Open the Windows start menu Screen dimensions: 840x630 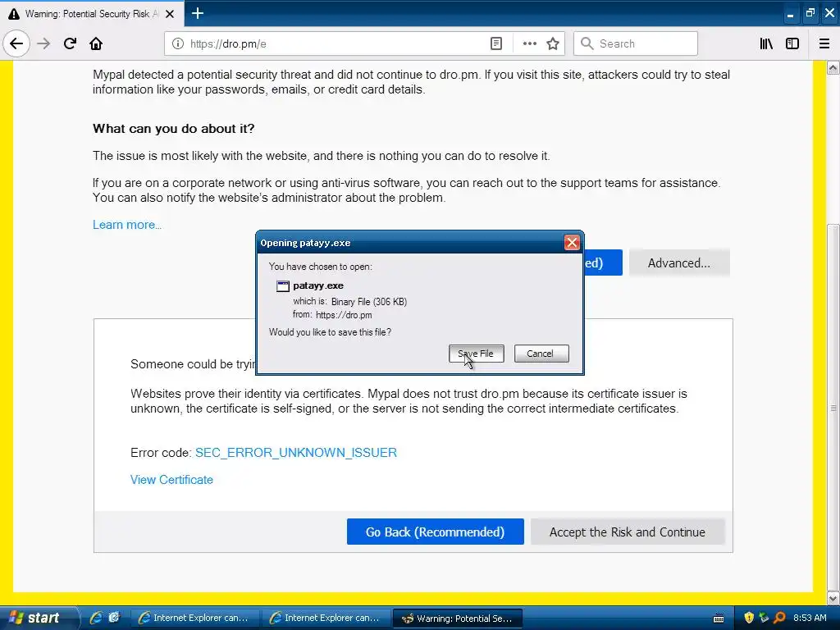(x=38, y=618)
